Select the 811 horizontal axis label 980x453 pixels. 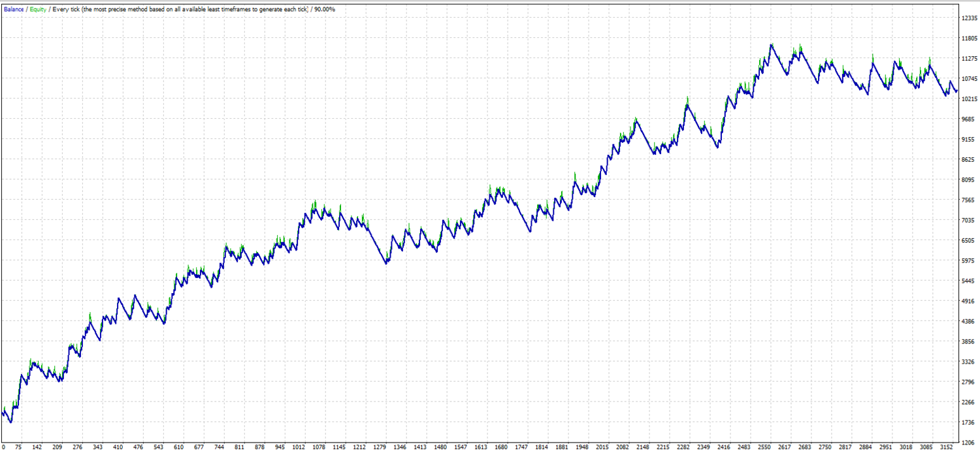[239, 448]
